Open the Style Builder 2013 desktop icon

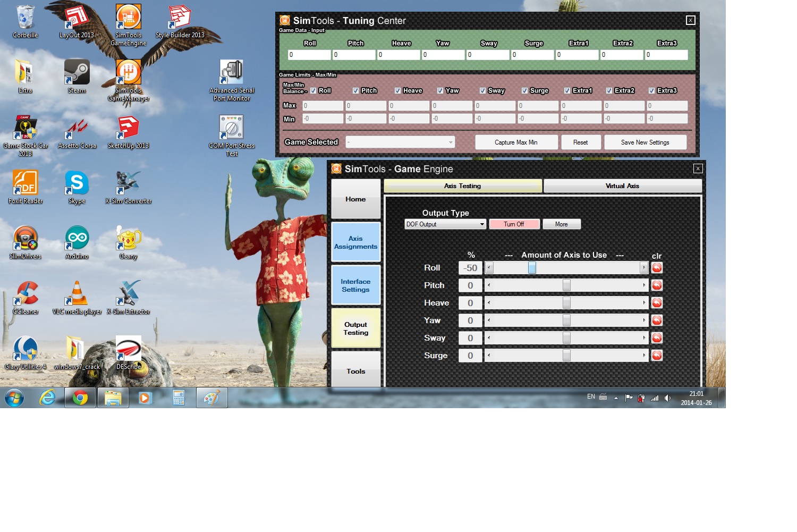(180, 22)
